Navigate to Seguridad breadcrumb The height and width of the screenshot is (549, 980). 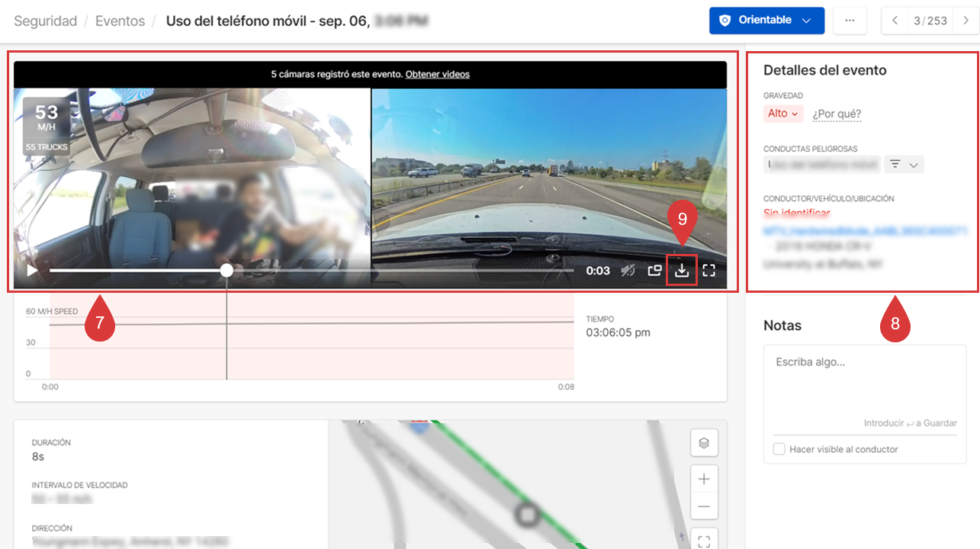coord(45,21)
